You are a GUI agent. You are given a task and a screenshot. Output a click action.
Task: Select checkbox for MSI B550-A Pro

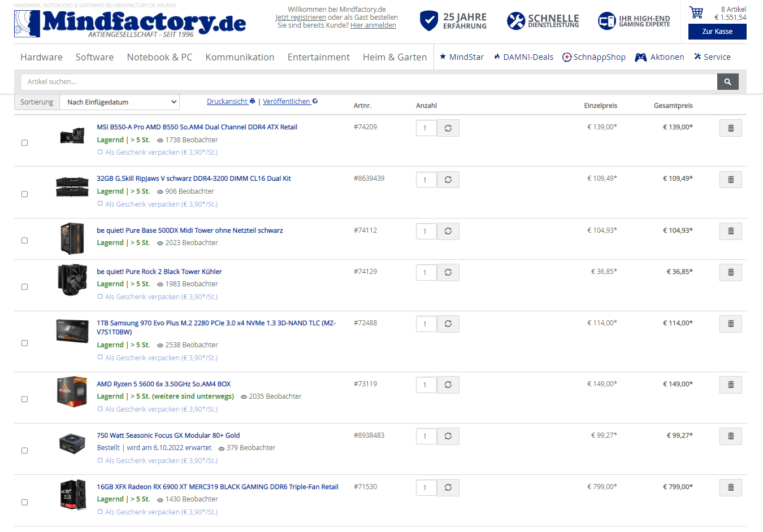[24, 143]
